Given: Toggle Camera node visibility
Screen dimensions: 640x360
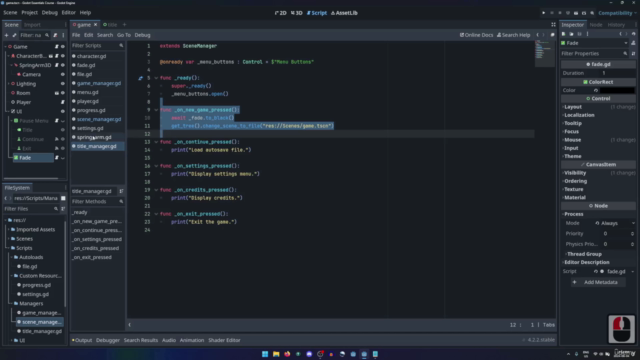Looking at the screenshot, I should (62, 75).
